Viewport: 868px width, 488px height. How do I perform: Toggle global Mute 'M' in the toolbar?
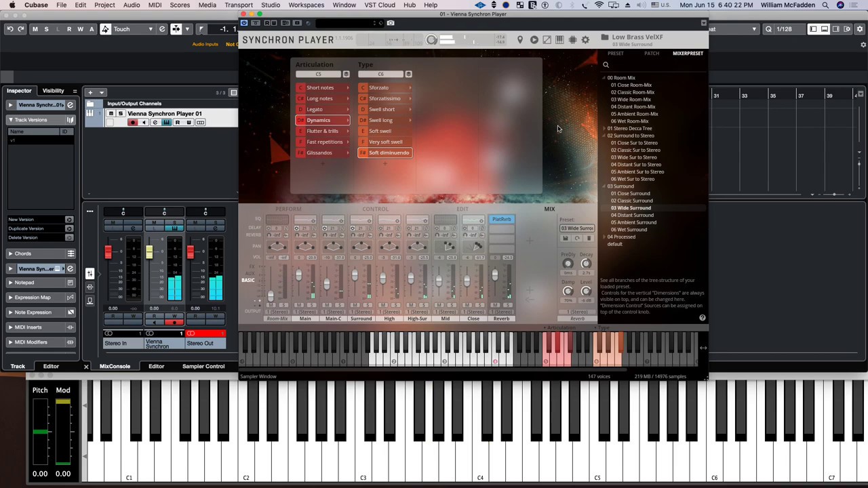click(35, 29)
